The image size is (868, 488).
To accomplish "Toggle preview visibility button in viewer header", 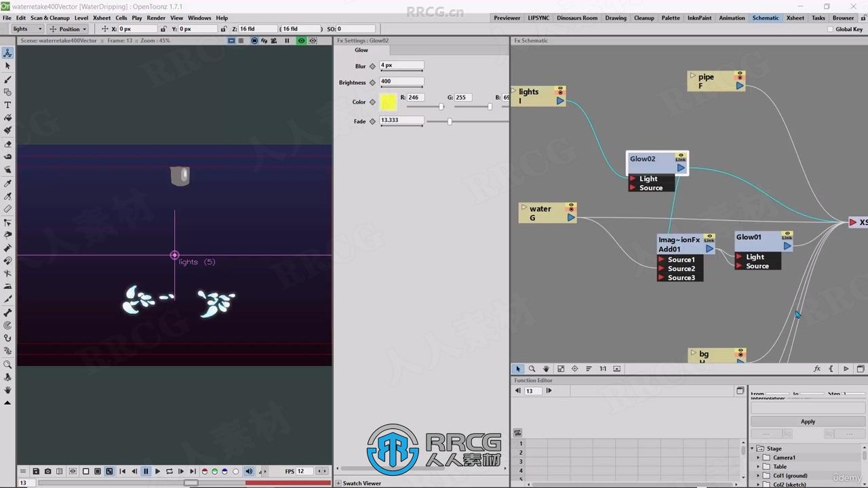I will (x=301, y=41).
